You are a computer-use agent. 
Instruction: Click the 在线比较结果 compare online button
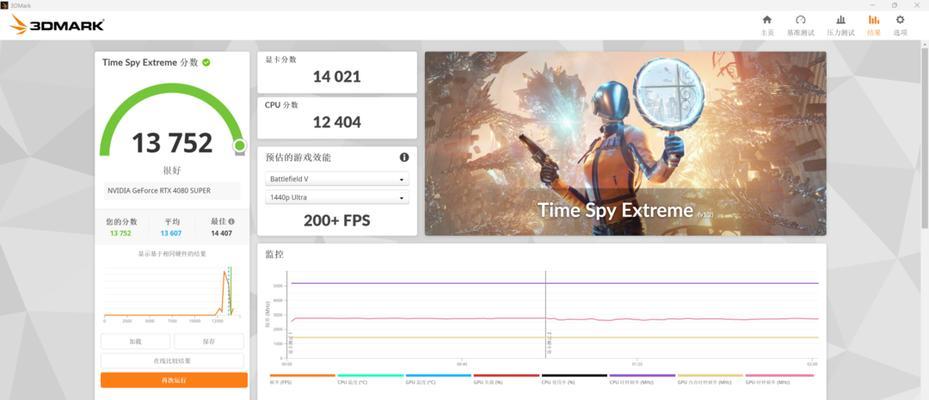(x=172, y=360)
